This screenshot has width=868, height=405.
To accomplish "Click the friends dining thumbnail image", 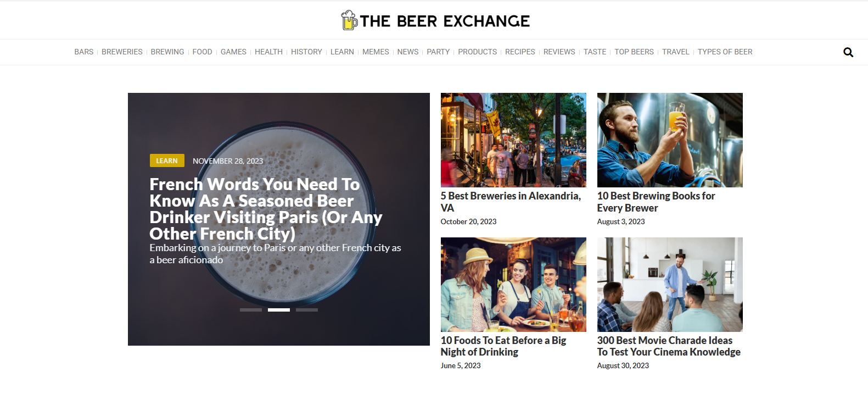I will 513,284.
